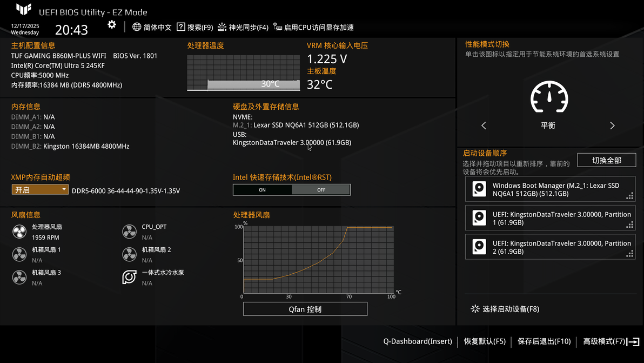The height and width of the screenshot is (363, 644).
Task: Click the CPU频率:5000 MHz line
Action: tap(40, 76)
